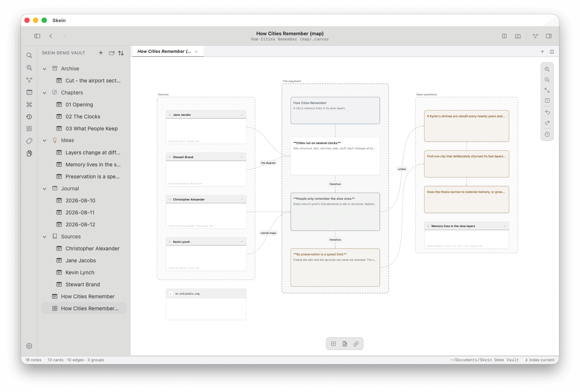Open a new tab with the plus button
Screen dimensions: 580x392
click(x=542, y=52)
